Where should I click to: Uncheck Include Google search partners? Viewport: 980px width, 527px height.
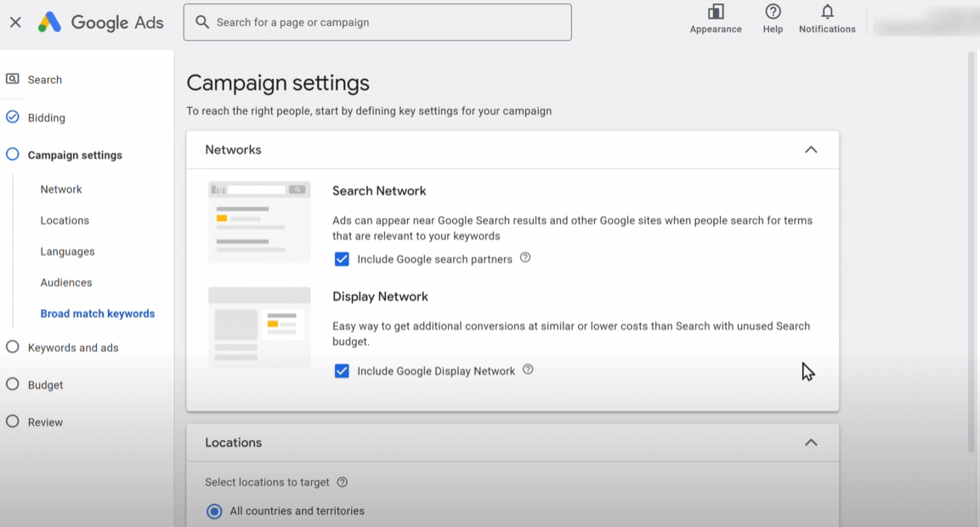click(342, 259)
